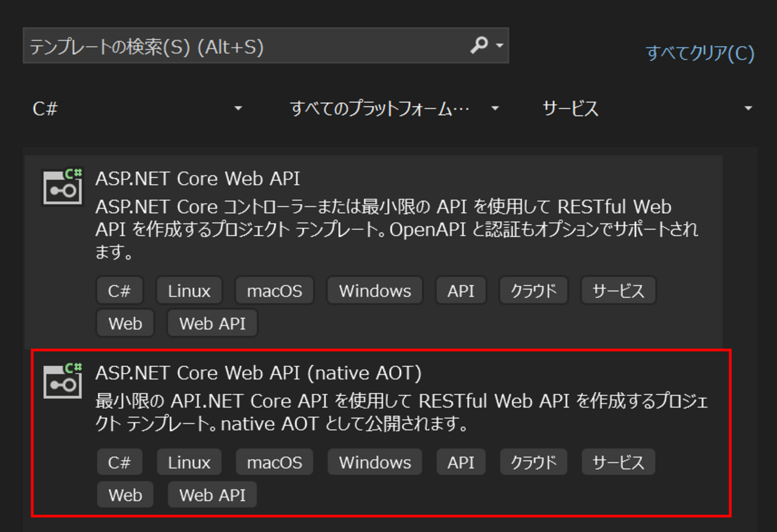
Task: Click the C# tag under ASP.NET Core Web API
Action: 120,291
